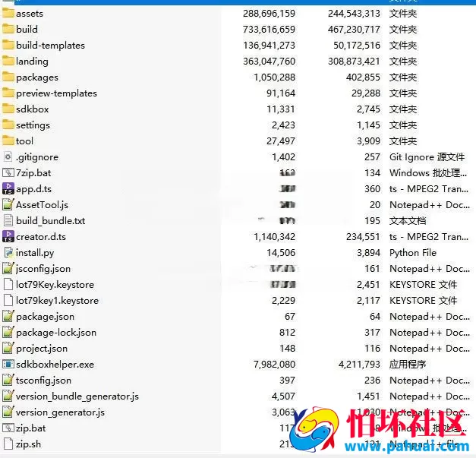Select the package-lock.json file icon
Screen dimensions: 476x458
[8, 332]
